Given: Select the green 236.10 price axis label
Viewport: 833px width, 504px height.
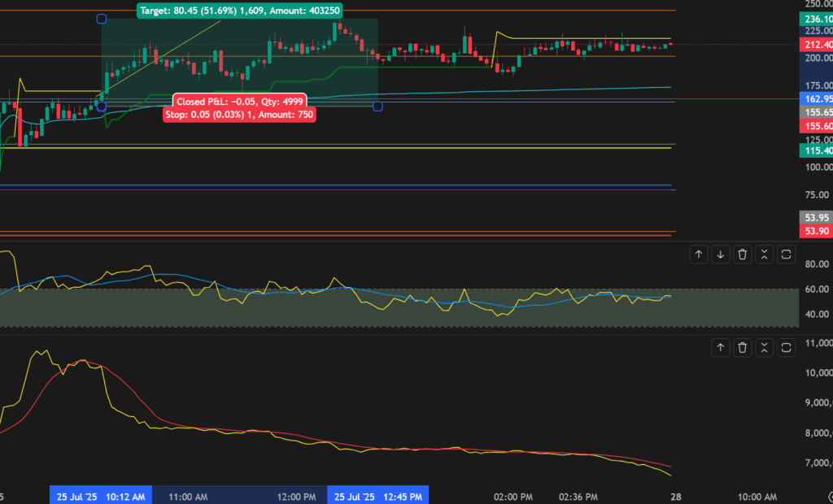Looking at the screenshot, I should (x=814, y=19).
